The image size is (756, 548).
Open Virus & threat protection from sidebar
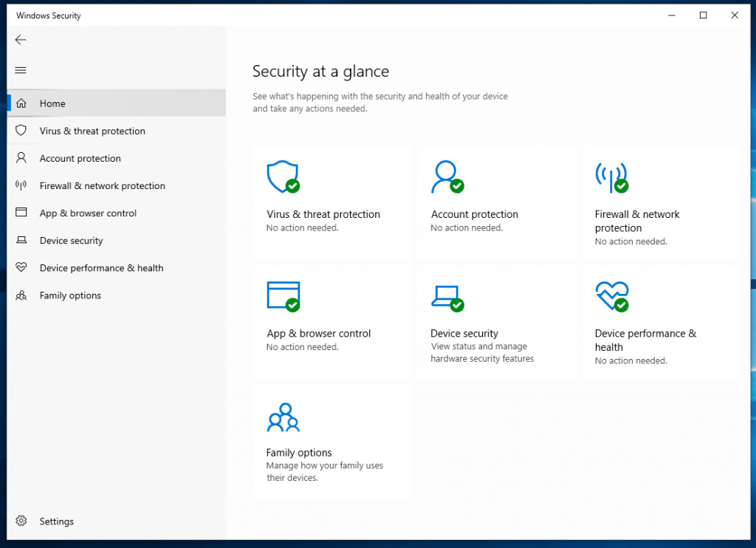click(x=117, y=131)
